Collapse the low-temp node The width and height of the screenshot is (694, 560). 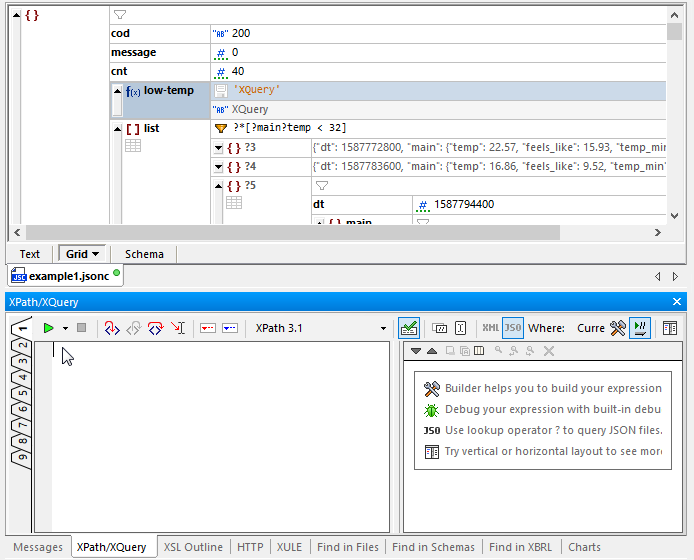click(117, 91)
